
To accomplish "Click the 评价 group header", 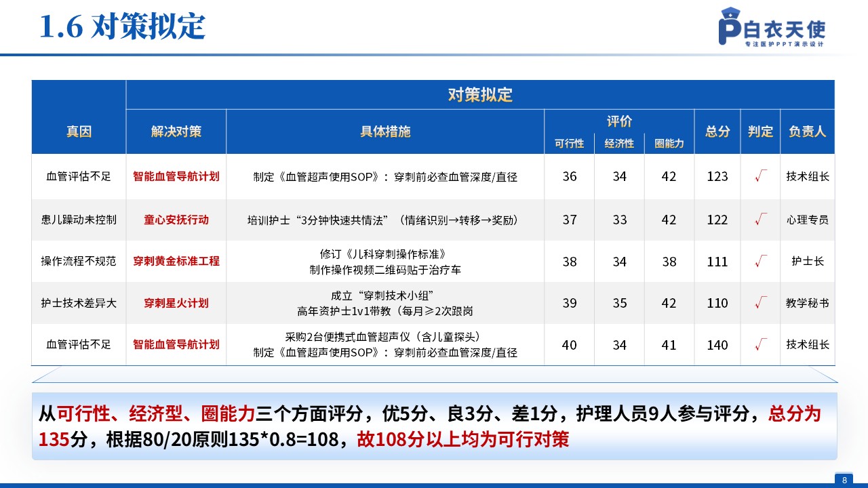I will coord(619,121).
